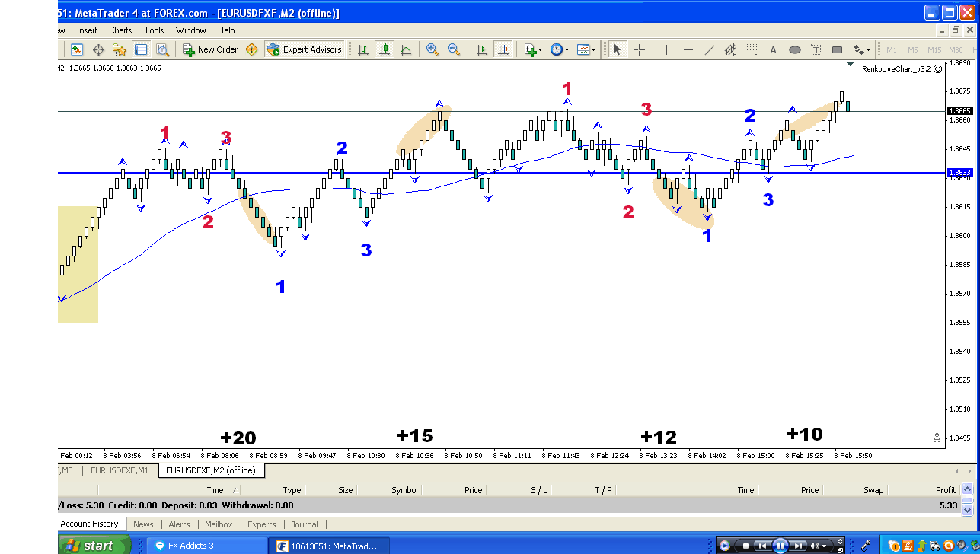Switch to Bar Chart display

point(363,49)
